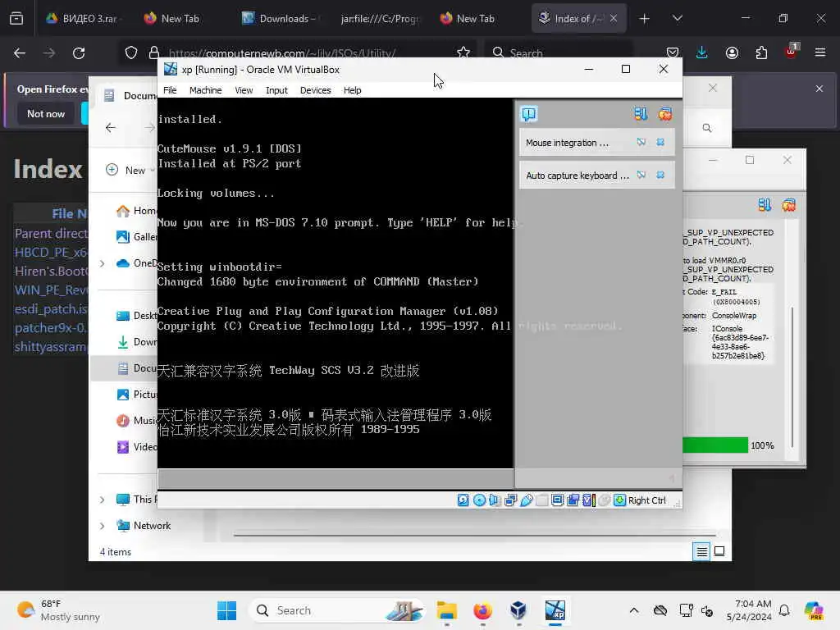Open the Firefox application hamburger menu
This screenshot has height=630, width=840.
pos(819,52)
